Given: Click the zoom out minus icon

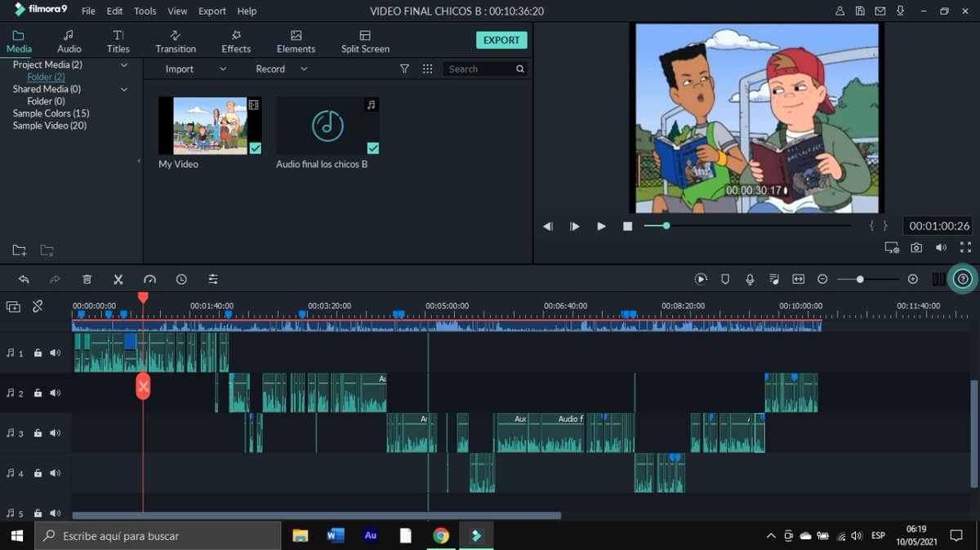Looking at the screenshot, I should tap(822, 279).
